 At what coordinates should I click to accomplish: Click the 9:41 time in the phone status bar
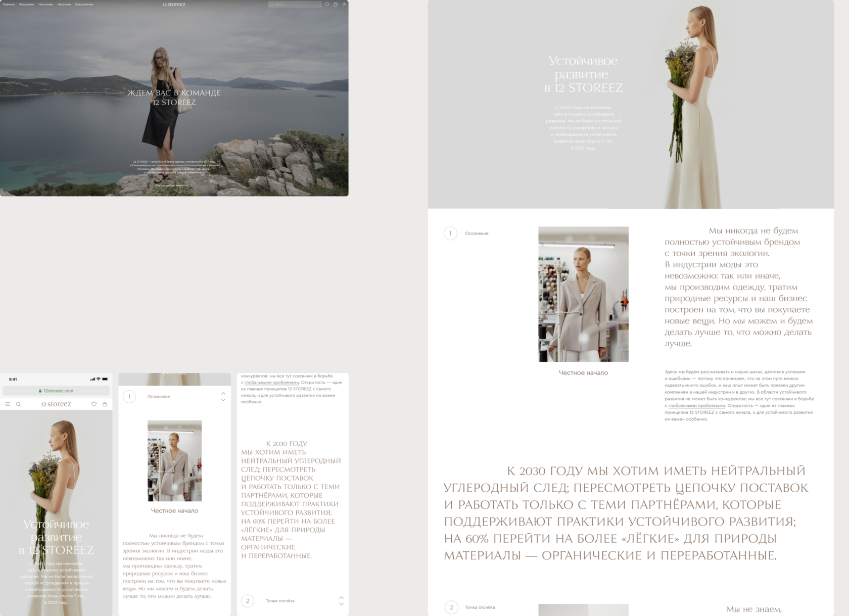pos(13,379)
